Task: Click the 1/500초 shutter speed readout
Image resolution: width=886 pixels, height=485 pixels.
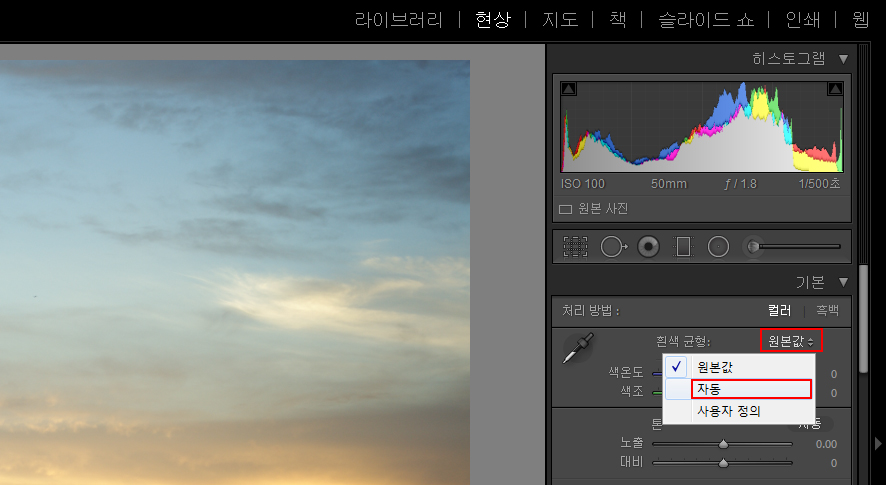Action: click(x=819, y=184)
